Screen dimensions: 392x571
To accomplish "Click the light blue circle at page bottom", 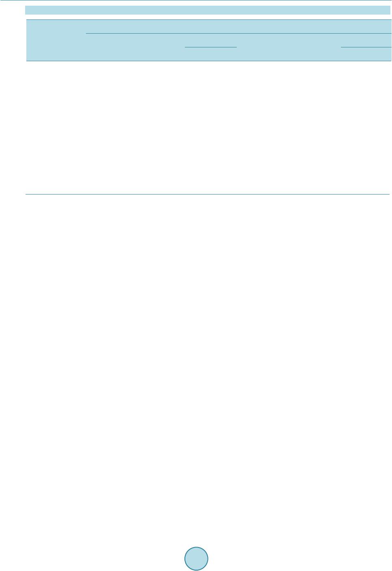I will coord(196,559).
